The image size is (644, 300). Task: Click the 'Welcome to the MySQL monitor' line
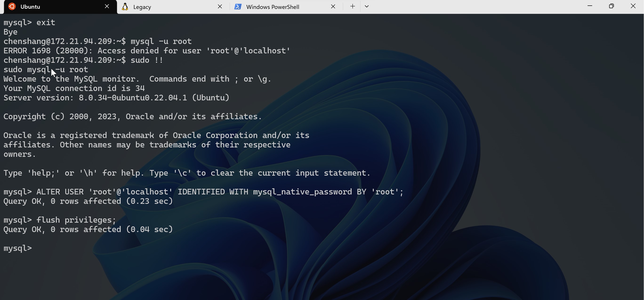pos(137,79)
